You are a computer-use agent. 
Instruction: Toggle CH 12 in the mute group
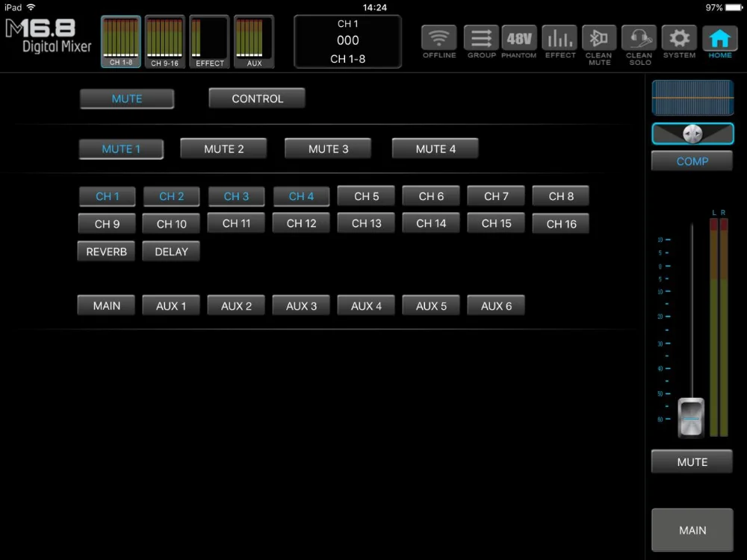click(301, 223)
